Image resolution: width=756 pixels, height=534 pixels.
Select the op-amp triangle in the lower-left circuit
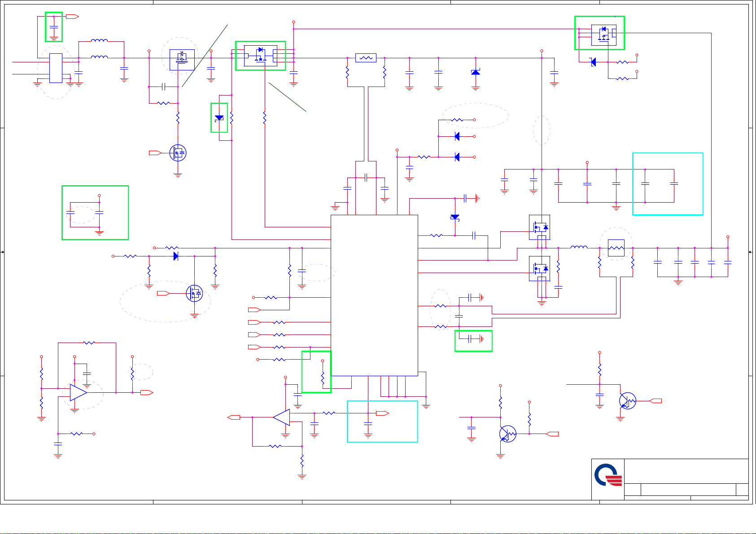coord(79,392)
